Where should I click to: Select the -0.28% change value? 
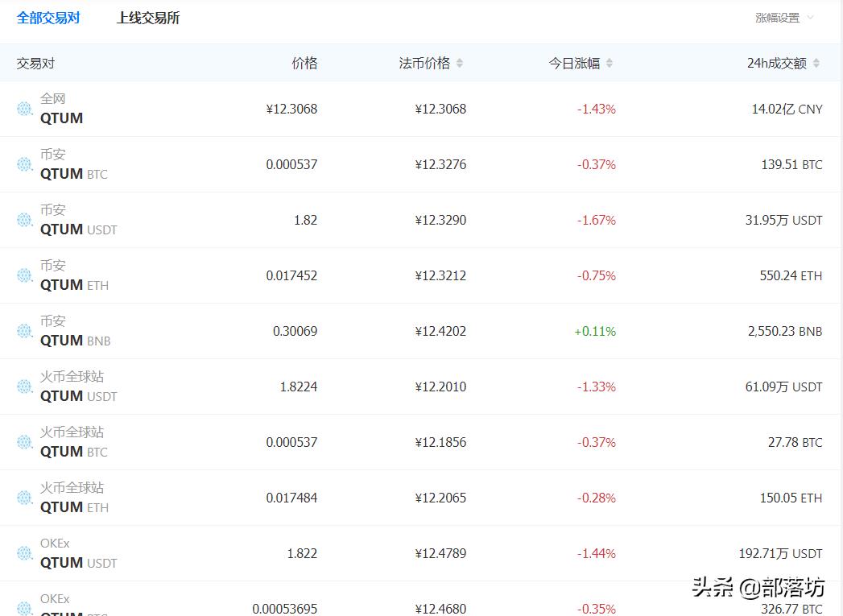click(597, 498)
